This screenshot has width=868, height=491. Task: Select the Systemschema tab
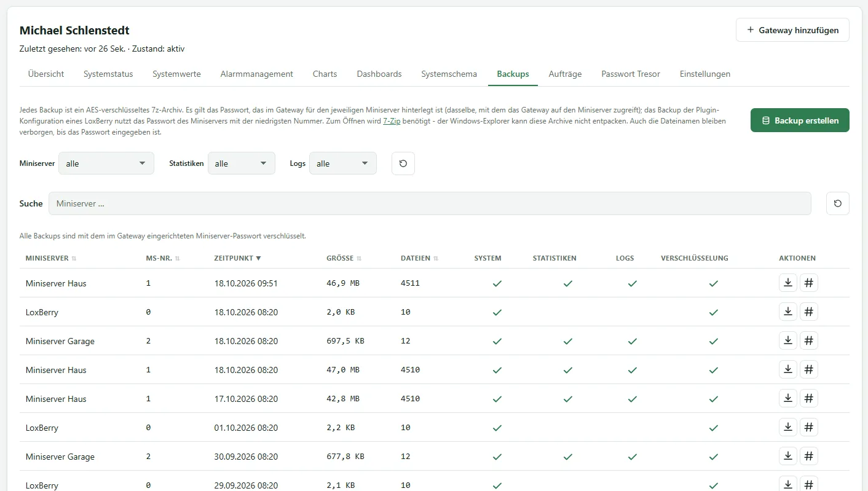[449, 74]
